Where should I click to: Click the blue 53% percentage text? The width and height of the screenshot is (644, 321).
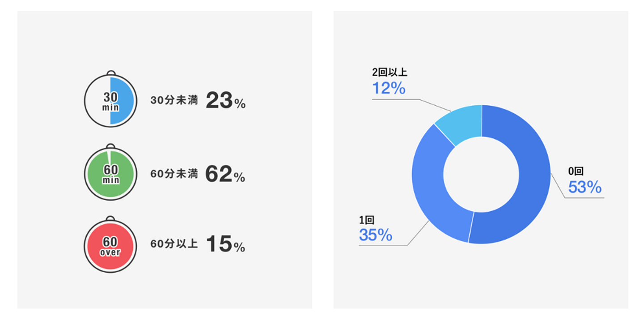pos(585,187)
